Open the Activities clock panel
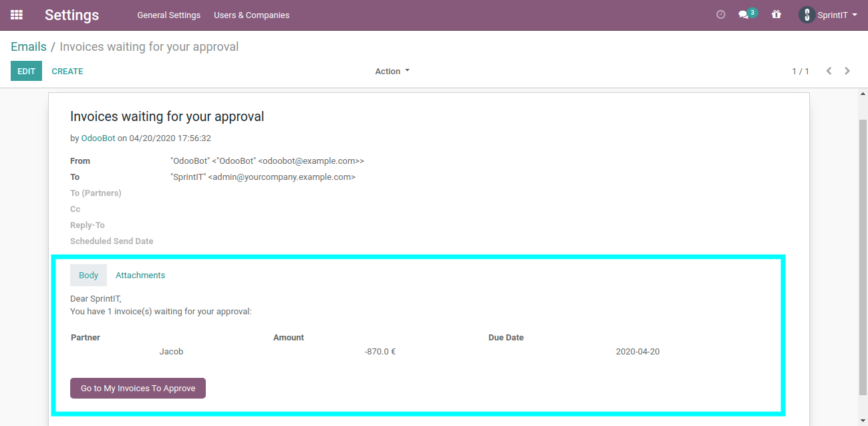 pyautogui.click(x=720, y=14)
